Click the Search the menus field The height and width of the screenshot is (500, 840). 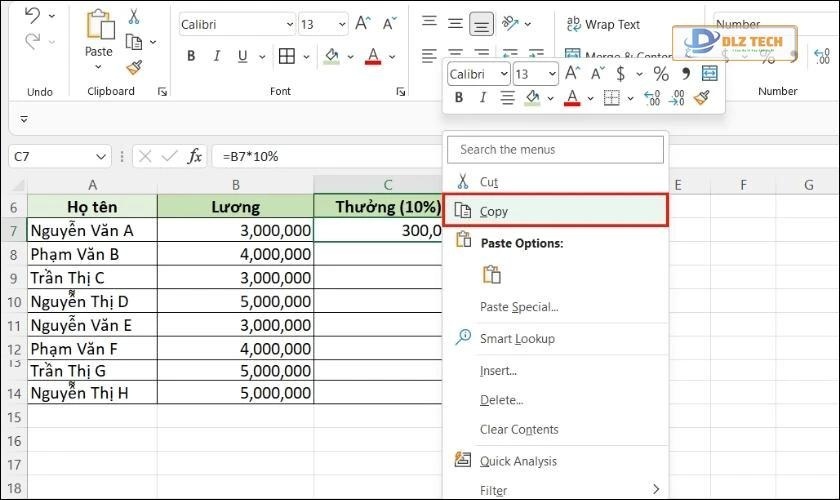tap(555, 149)
